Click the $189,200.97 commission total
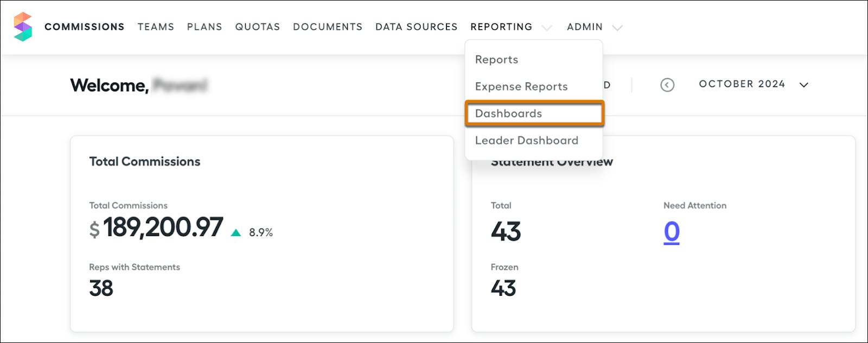 coord(156,227)
